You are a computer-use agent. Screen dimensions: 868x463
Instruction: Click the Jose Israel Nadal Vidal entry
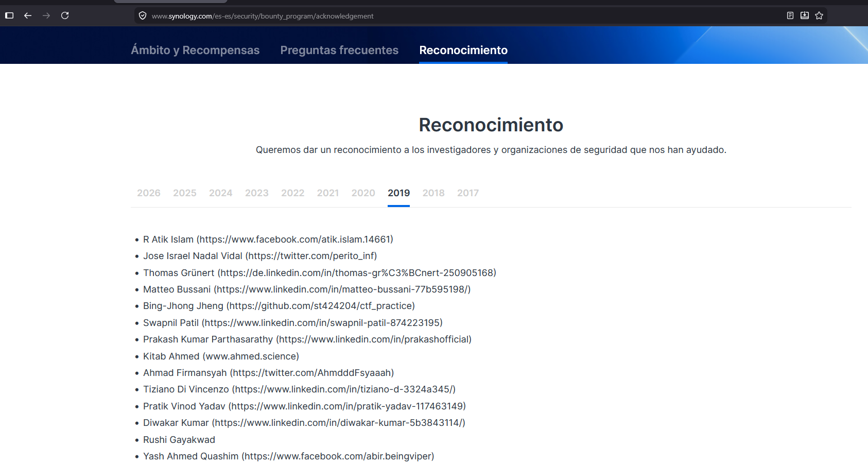pyautogui.click(x=260, y=256)
